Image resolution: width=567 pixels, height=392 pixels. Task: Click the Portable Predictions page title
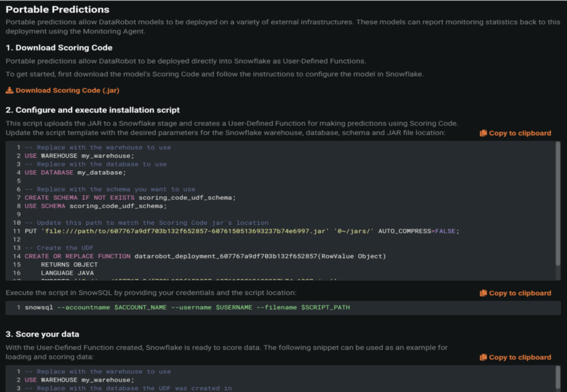coord(58,9)
